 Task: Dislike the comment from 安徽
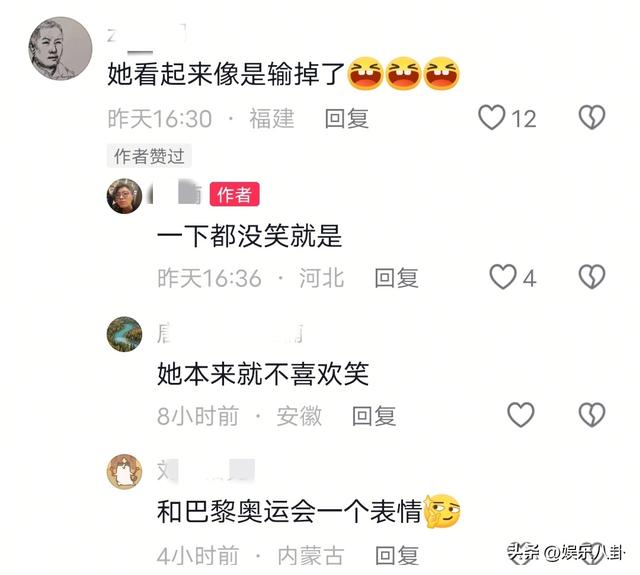click(592, 415)
